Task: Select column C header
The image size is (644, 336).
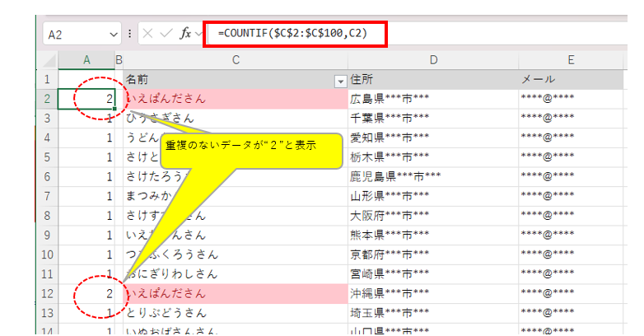Action: tap(236, 60)
